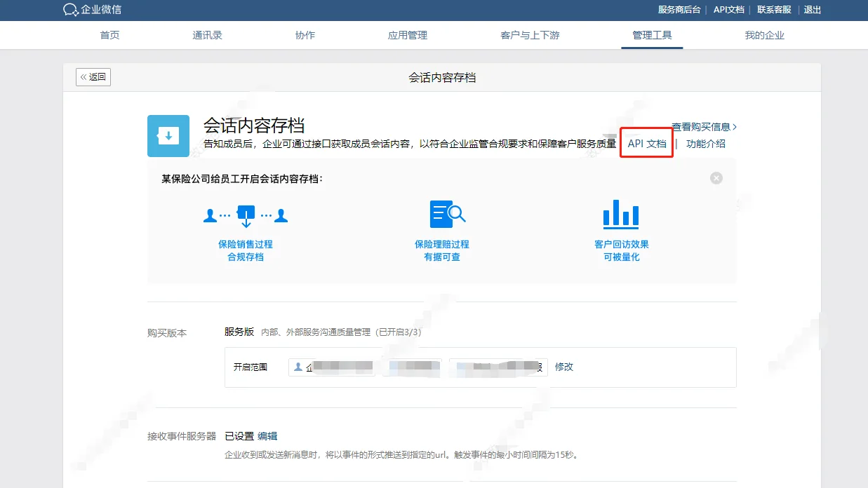Click 联系客服 in the top bar
868x488 pixels.
tap(774, 10)
